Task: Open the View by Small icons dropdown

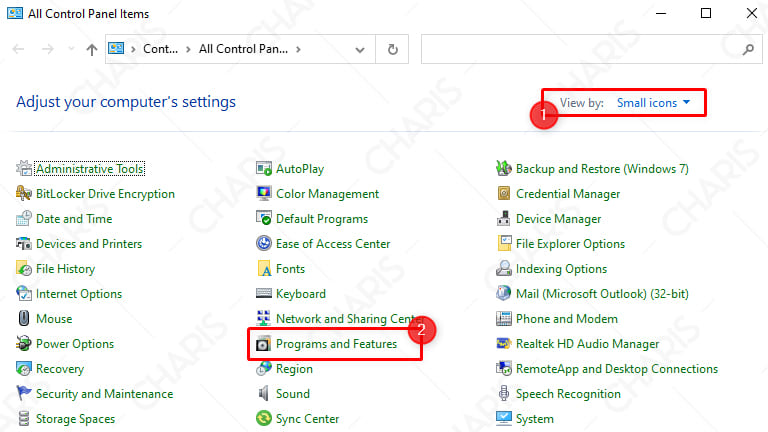Action: tap(653, 102)
